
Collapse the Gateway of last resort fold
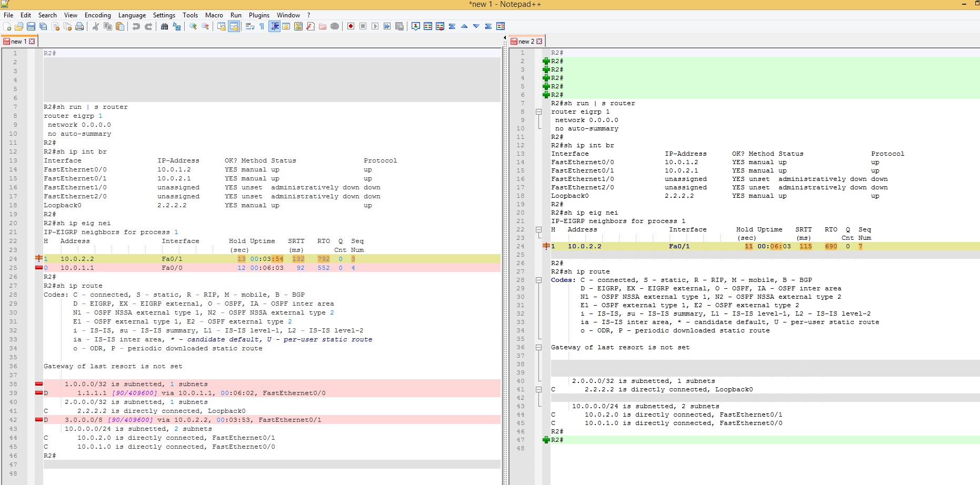click(x=538, y=347)
